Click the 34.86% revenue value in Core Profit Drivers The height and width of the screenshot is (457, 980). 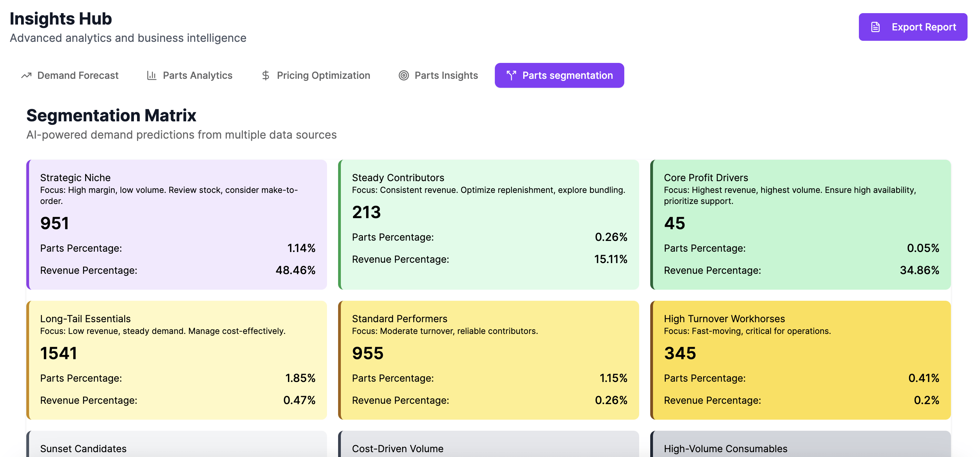point(919,270)
